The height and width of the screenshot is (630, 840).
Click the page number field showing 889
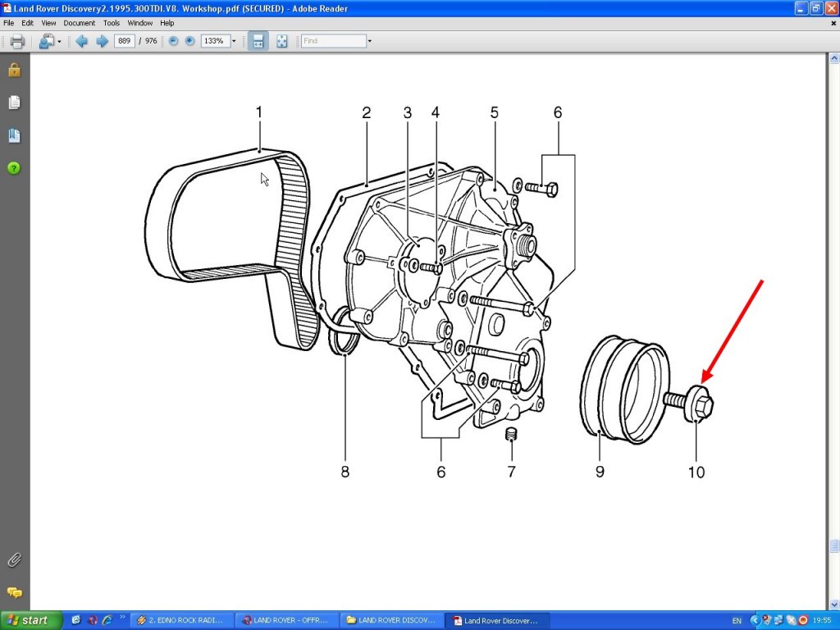coord(125,41)
